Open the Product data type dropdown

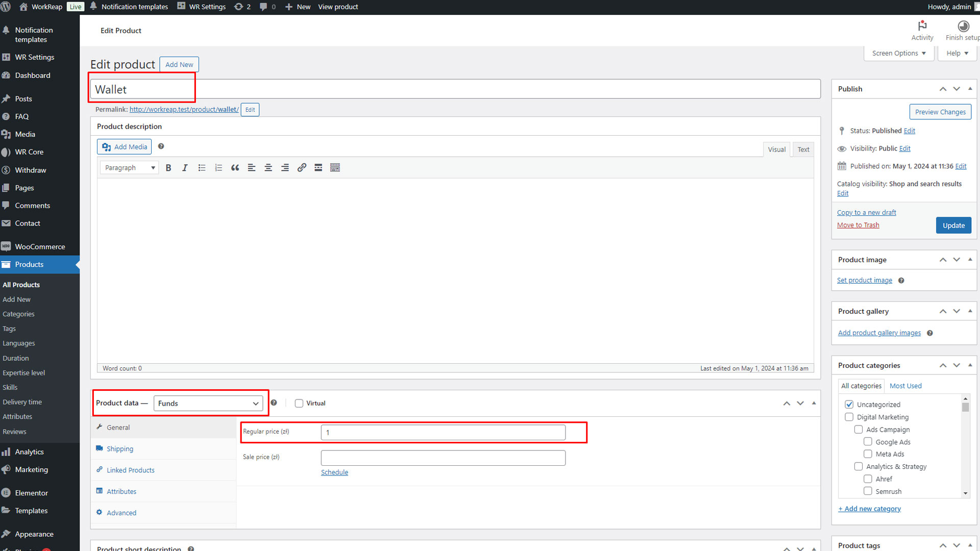click(x=208, y=404)
